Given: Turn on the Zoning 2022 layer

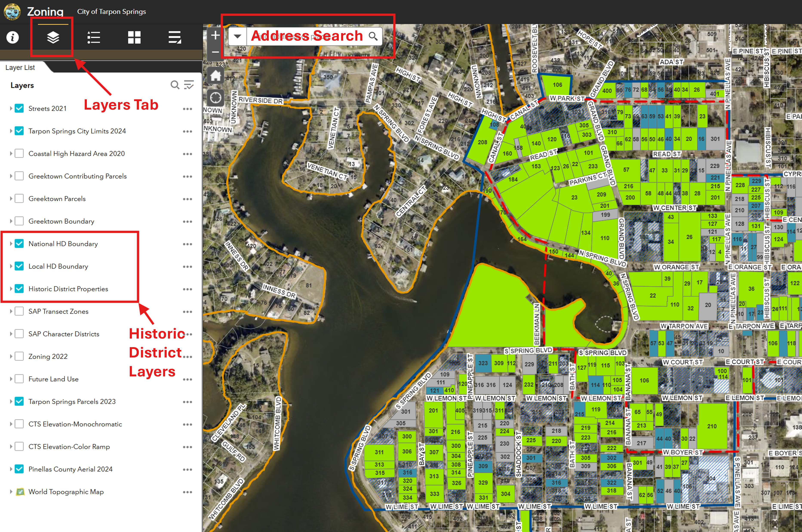Looking at the screenshot, I should [19, 356].
